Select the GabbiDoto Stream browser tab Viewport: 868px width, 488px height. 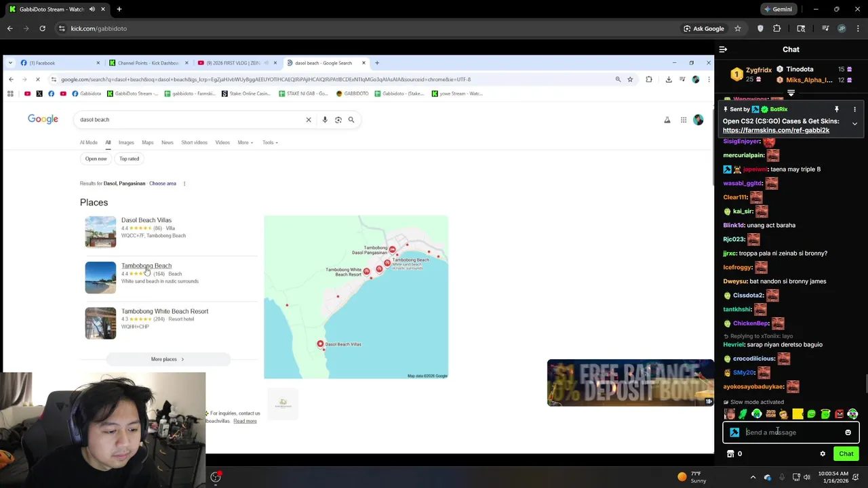pos(57,9)
